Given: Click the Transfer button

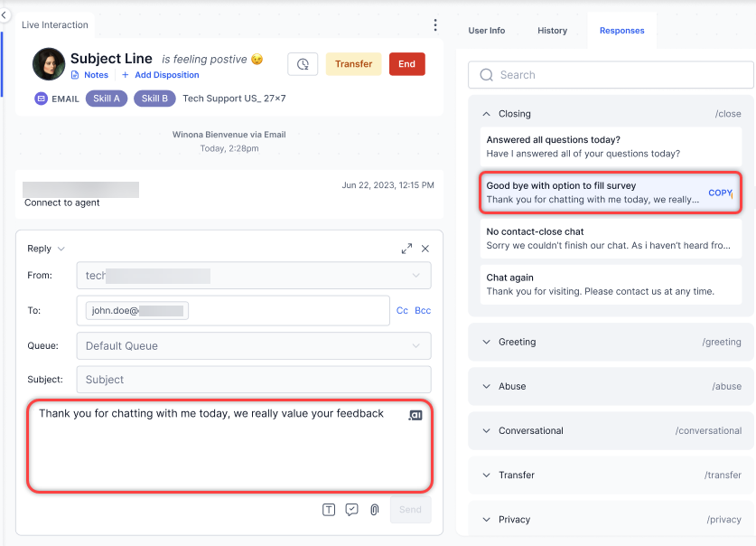Looking at the screenshot, I should point(353,64).
